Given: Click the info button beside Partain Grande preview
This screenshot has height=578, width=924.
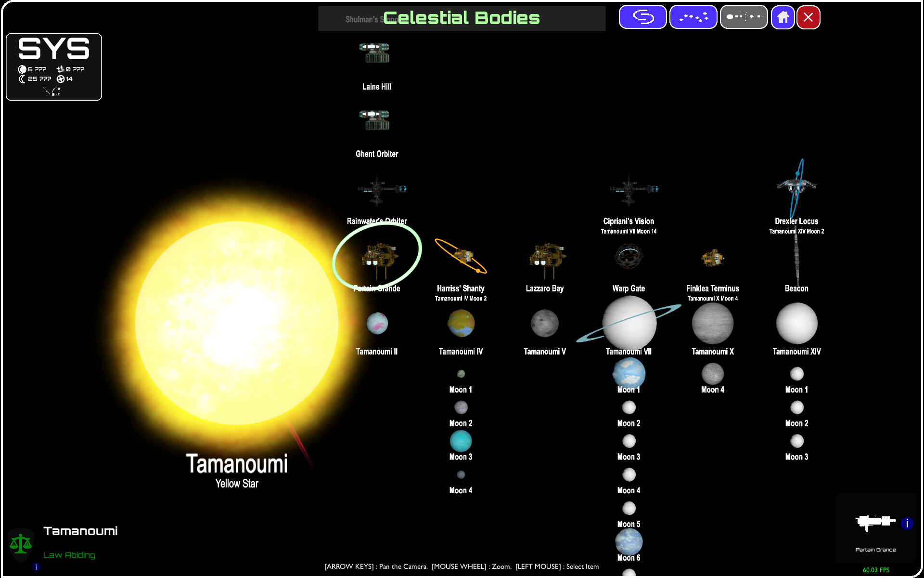Looking at the screenshot, I should 907,523.
